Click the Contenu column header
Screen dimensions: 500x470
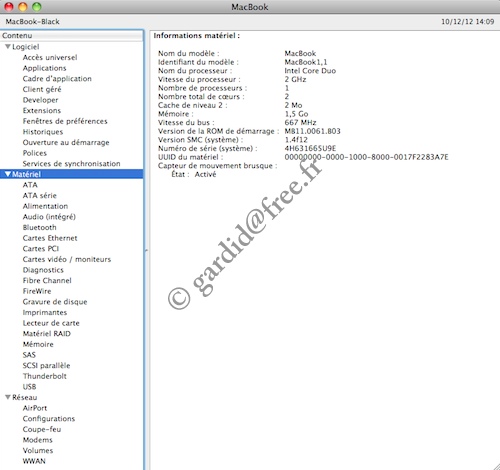tap(72, 36)
